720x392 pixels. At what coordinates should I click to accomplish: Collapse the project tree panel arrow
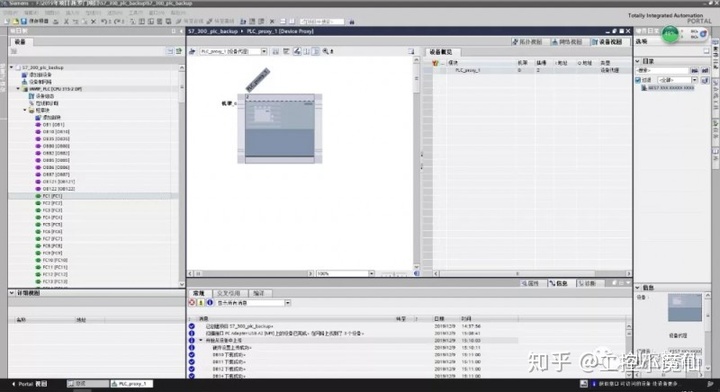coord(180,31)
